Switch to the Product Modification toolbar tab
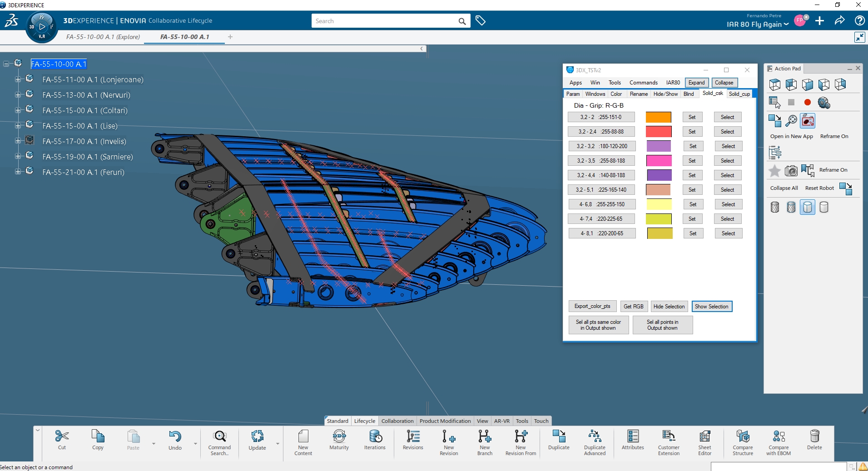Viewport: 868px width, 471px height. click(445, 421)
